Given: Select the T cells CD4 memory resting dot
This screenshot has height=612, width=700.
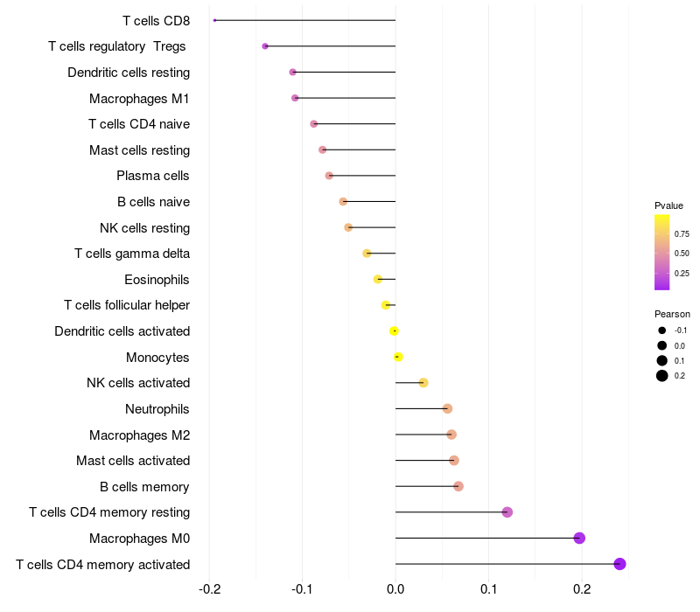Looking at the screenshot, I should [507, 512].
